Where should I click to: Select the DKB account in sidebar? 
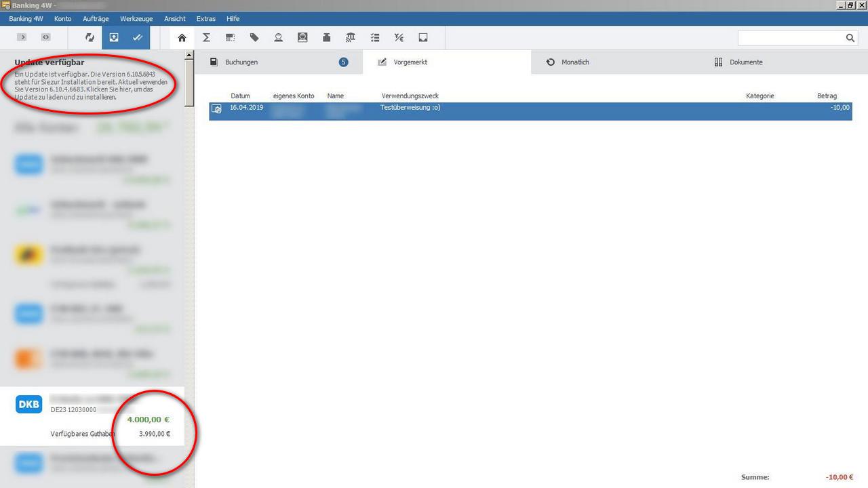click(x=92, y=416)
